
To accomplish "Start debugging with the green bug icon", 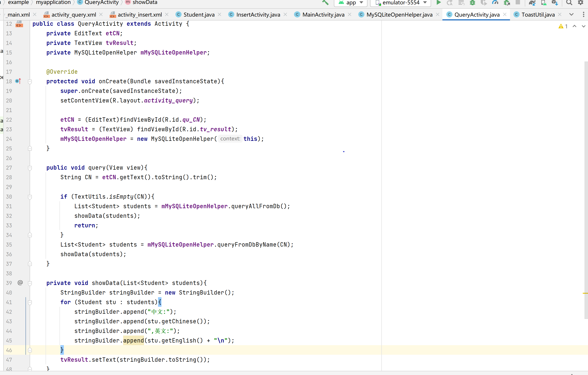I will click(472, 3).
